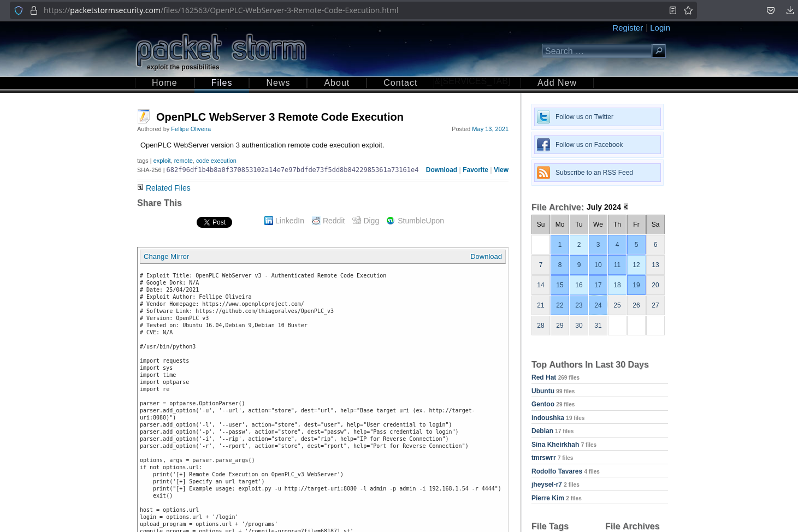
Task: Click the Favorite link
Action: click(x=475, y=170)
